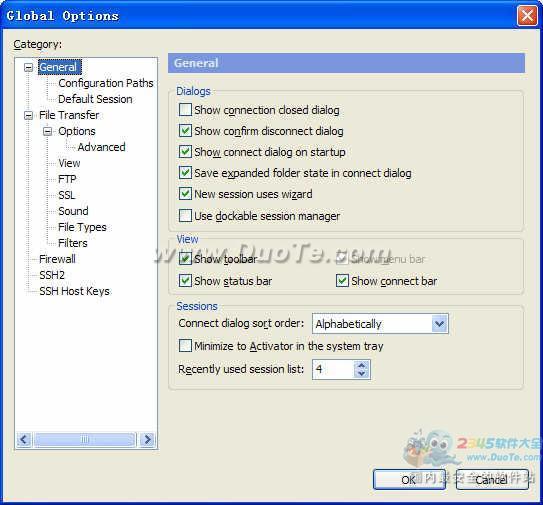Uncheck Show confirm disconnect dialog

point(185,131)
